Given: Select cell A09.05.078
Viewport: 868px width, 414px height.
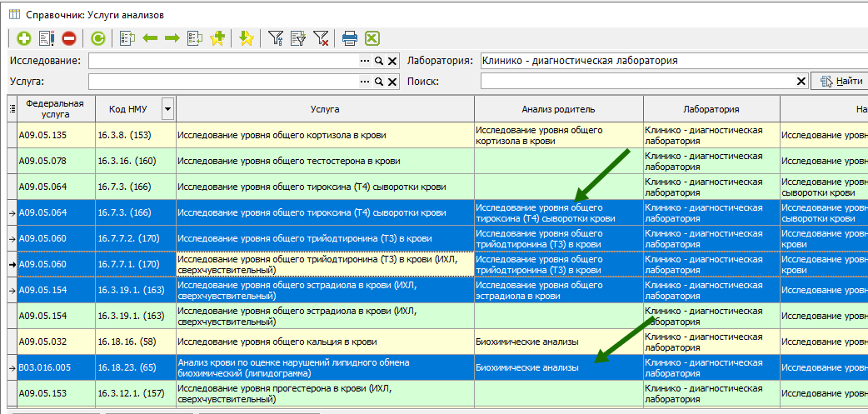Looking at the screenshot, I should pos(57,161).
